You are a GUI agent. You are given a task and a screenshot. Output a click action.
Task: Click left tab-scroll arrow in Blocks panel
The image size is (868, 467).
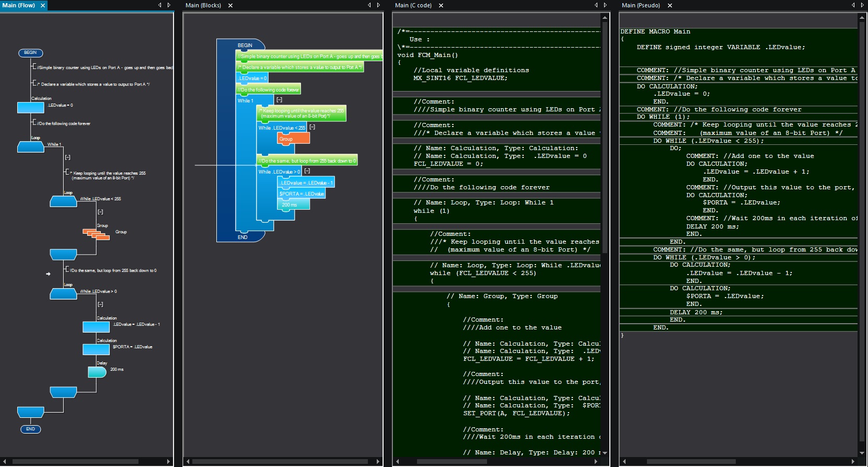coord(369,5)
